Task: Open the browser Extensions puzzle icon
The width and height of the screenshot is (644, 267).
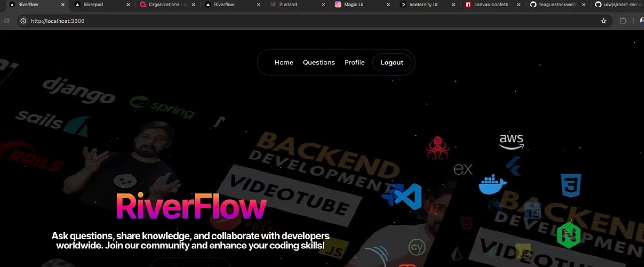Action: [x=623, y=21]
